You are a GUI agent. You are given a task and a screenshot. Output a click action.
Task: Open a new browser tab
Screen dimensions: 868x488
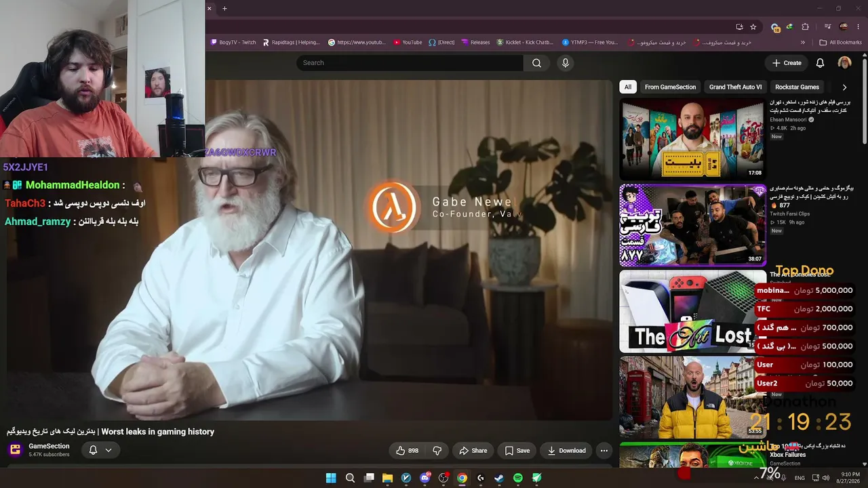224,9
